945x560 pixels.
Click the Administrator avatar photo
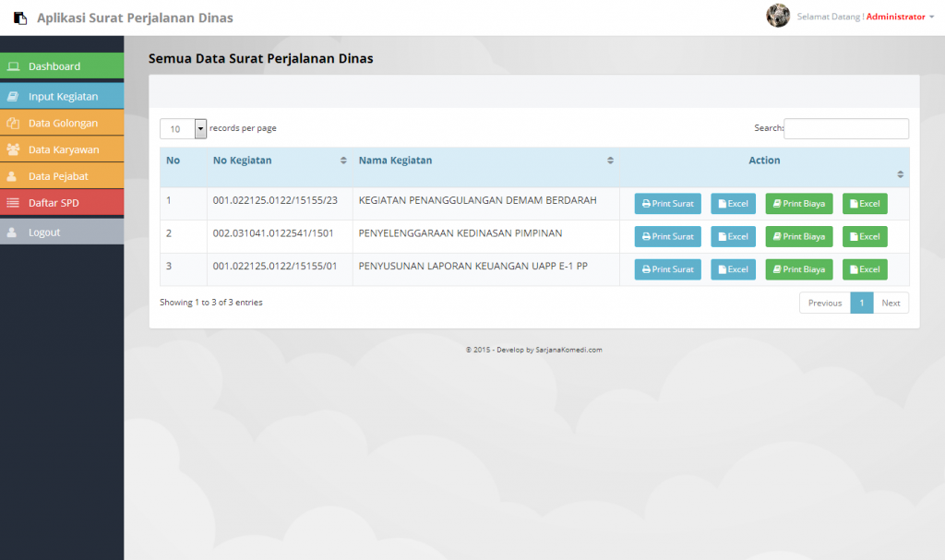click(778, 16)
